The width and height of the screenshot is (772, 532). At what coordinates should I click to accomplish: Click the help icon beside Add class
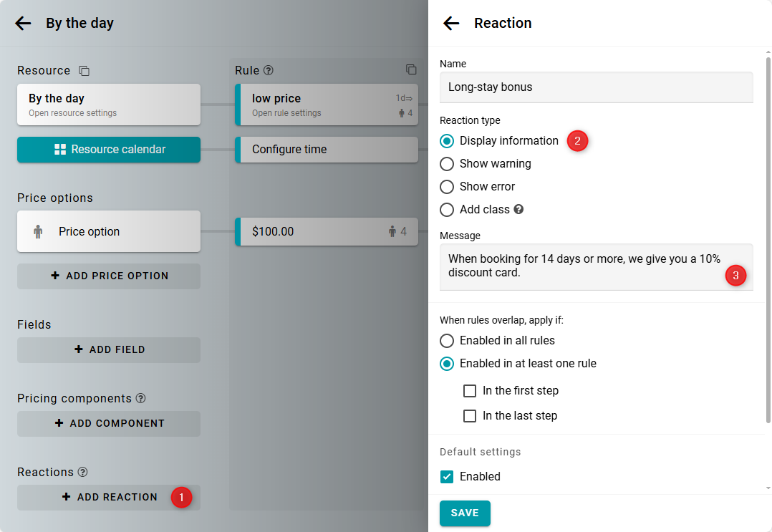(x=518, y=209)
